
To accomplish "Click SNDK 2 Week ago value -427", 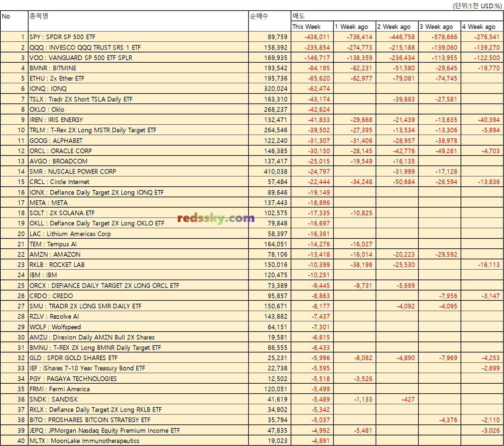I will (397, 399).
